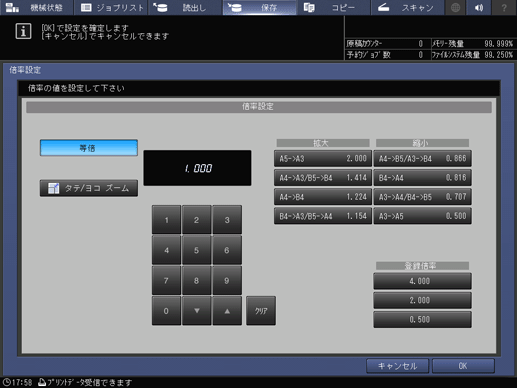This screenshot has height=388, width=517.
Task: Choose A4->A3/B5->B4 1.414 preset
Action: tap(323, 178)
